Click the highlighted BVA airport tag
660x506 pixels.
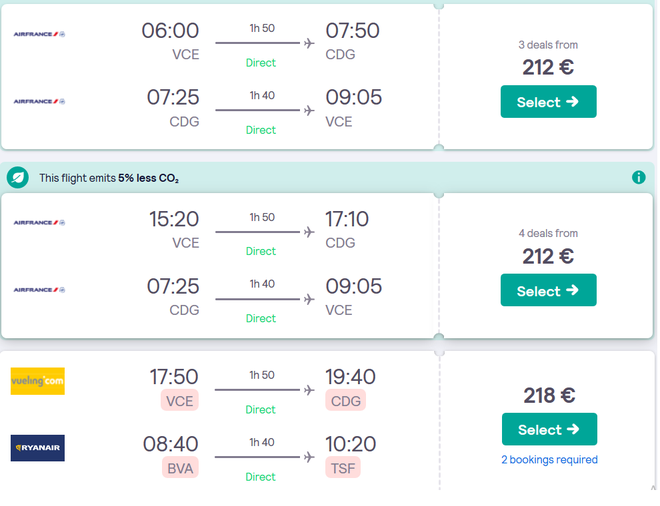point(180,468)
